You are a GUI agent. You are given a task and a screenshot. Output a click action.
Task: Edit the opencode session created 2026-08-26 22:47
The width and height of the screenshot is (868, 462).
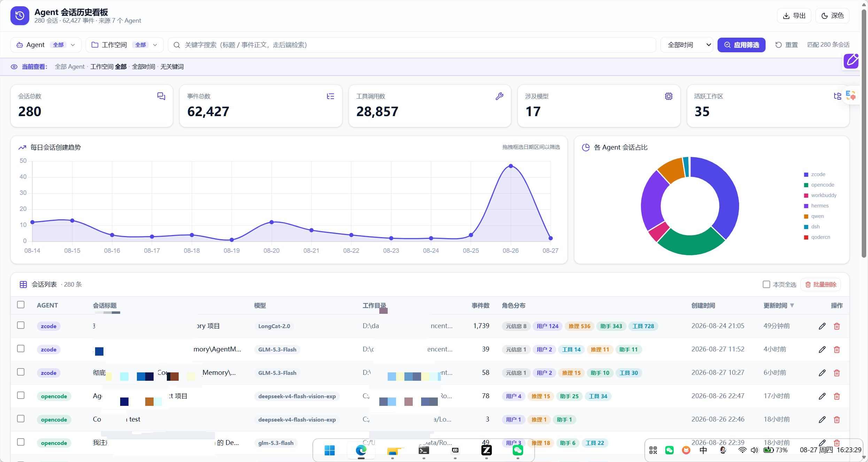click(x=822, y=396)
